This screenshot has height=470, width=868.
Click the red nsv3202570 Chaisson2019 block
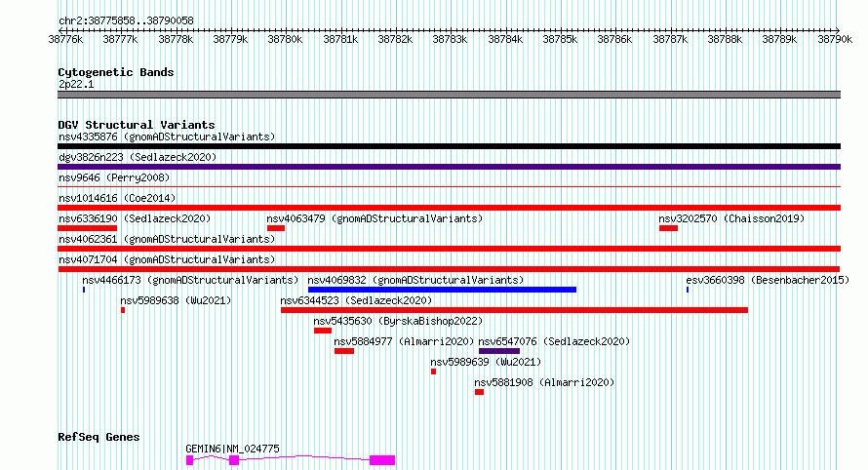tap(669, 228)
